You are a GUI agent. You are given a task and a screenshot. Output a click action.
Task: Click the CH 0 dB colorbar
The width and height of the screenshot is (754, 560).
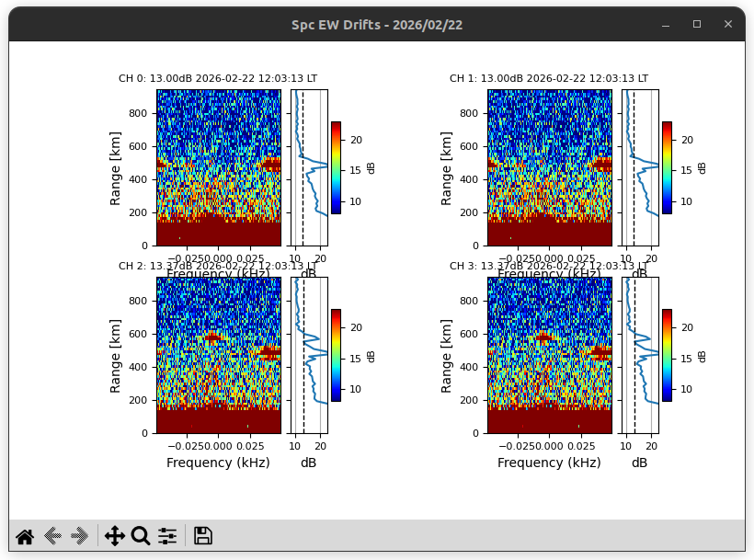(x=336, y=167)
